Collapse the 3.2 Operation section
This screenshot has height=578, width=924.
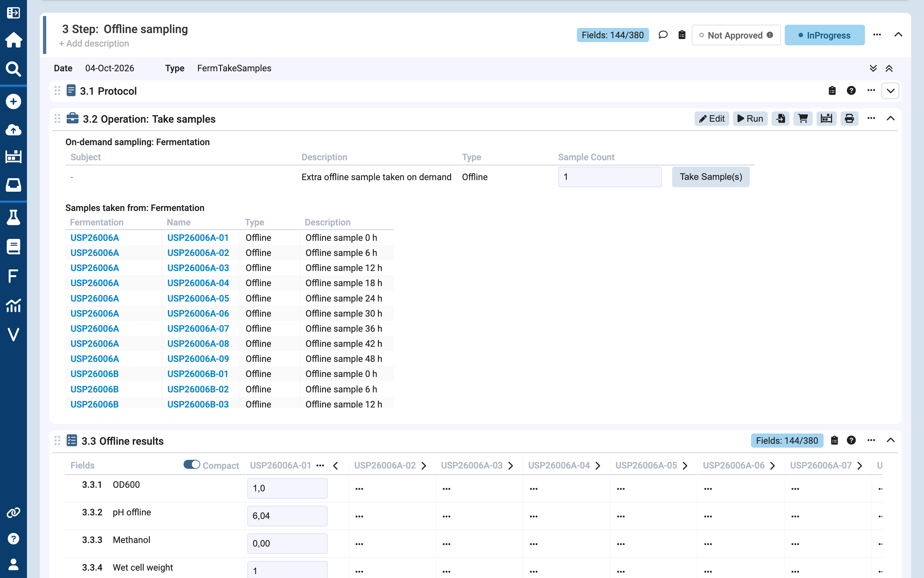[x=890, y=118]
